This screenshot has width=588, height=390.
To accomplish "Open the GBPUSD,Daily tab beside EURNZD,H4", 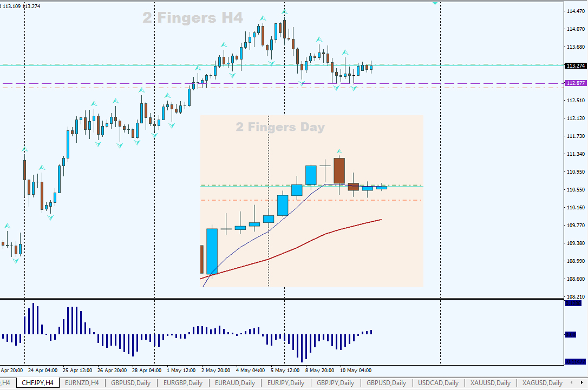I will click(131, 383).
